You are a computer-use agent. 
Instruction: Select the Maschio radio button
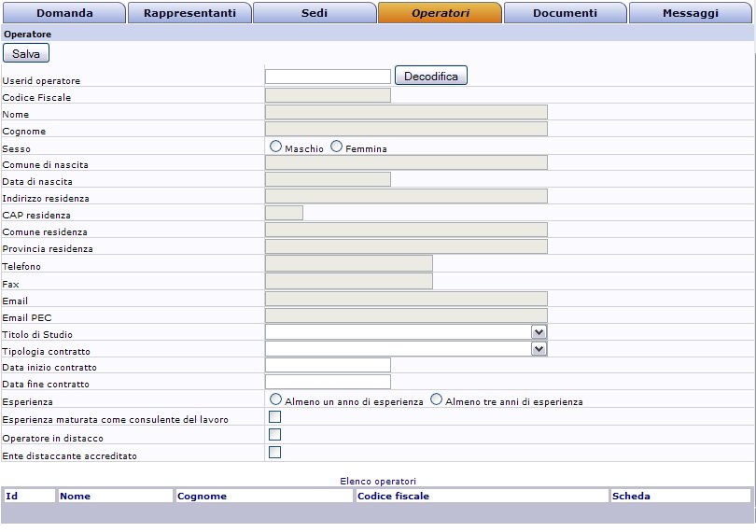coord(275,147)
